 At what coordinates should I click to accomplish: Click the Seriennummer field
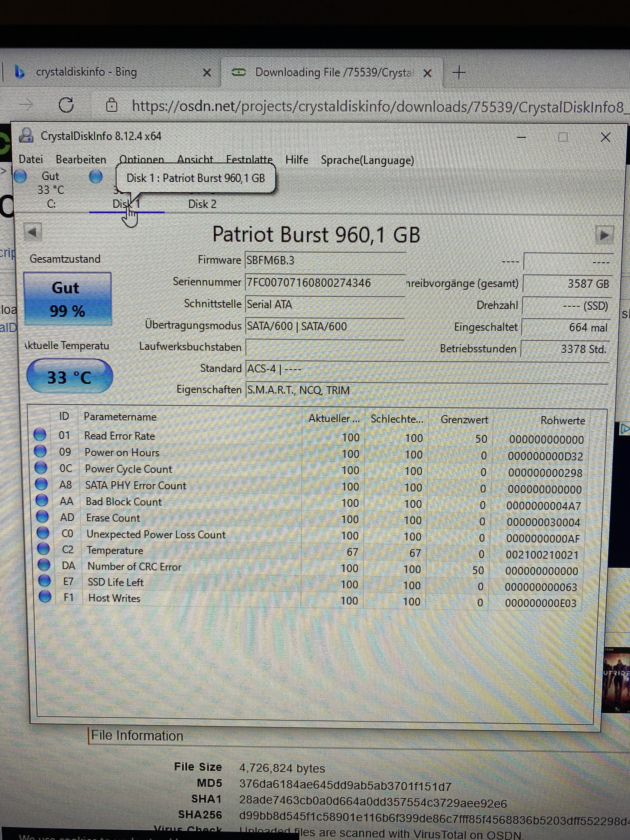(325, 283)
